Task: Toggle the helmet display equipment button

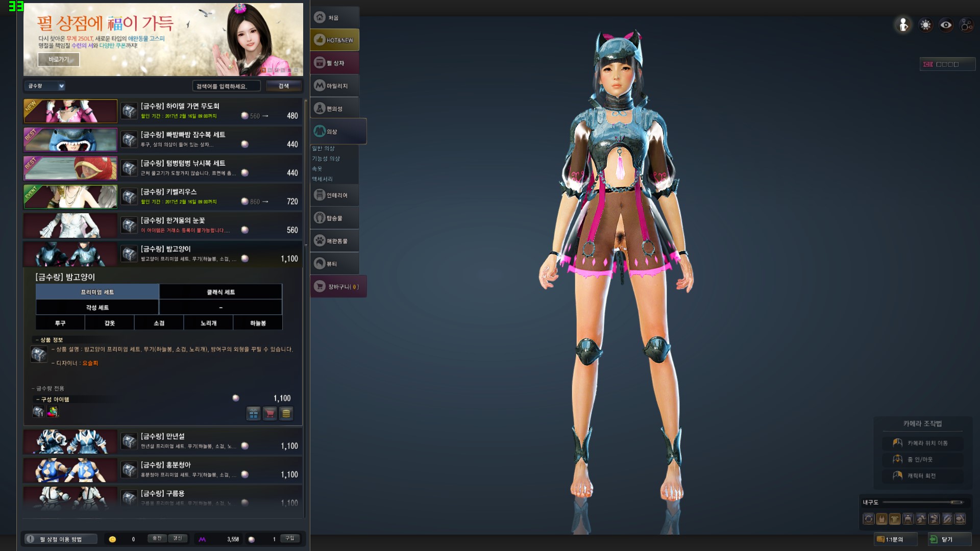Action: click(908, 519)
